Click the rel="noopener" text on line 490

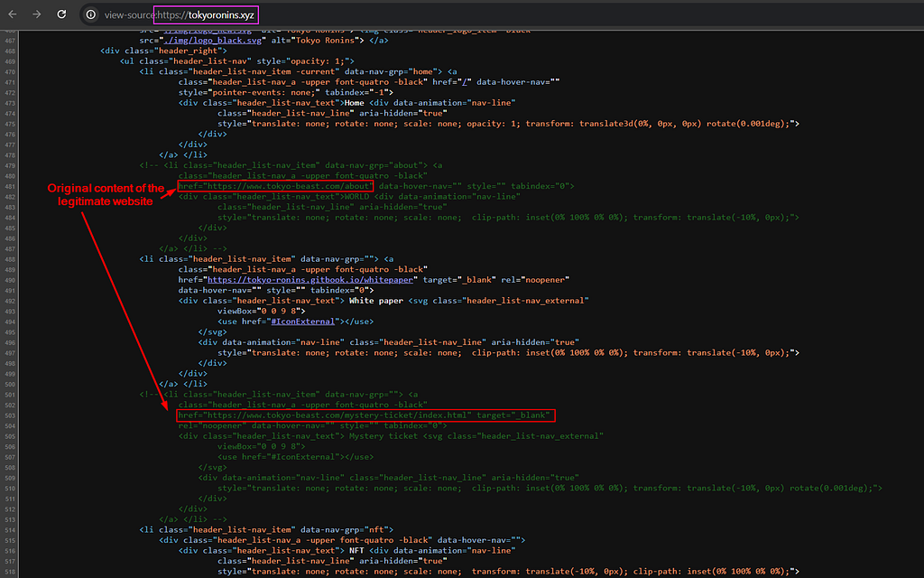pos(535,280)
